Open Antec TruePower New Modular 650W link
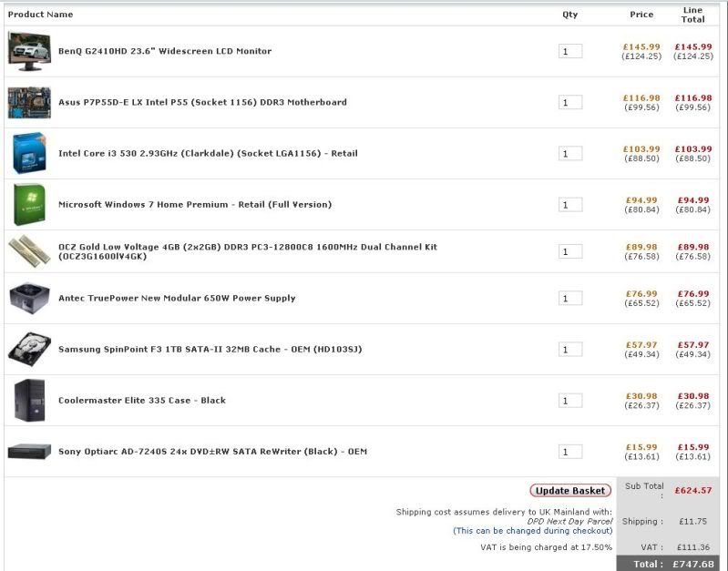The height and width of the screenshot is (571, 728). click(177, 298)
